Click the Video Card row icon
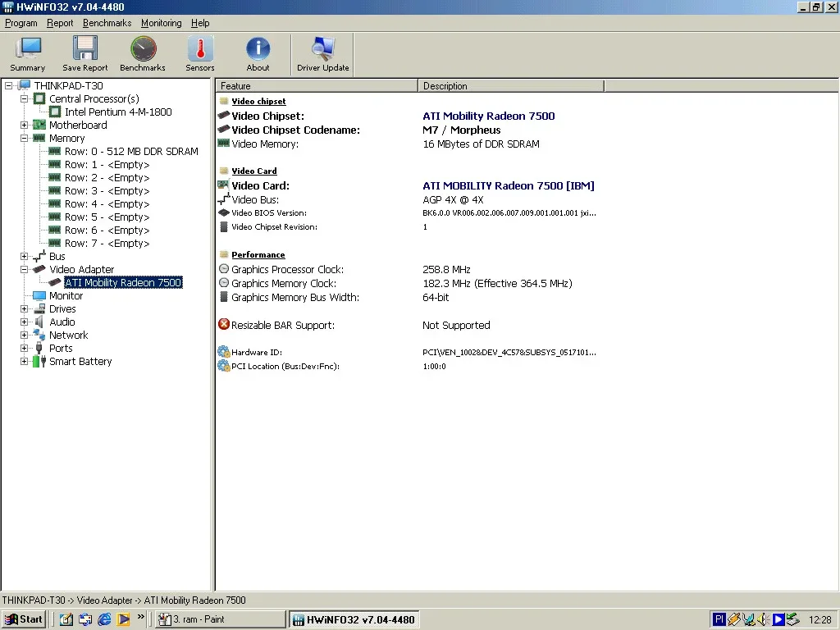Viewport: 840px width, 630px height. [x=223, y=185]
